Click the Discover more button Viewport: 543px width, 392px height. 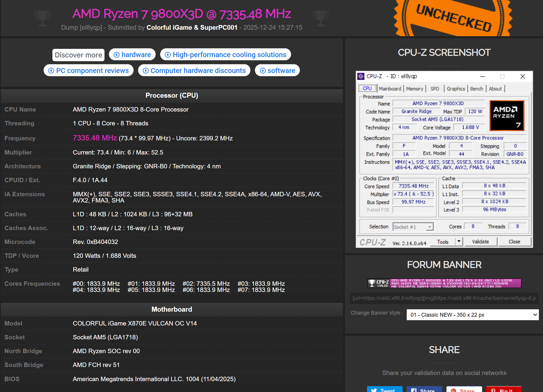pos(78,55)
